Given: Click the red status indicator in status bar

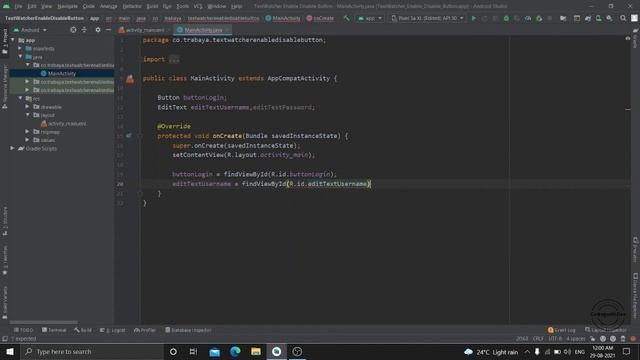Looking at the screenshot, I should pos(633,339).
